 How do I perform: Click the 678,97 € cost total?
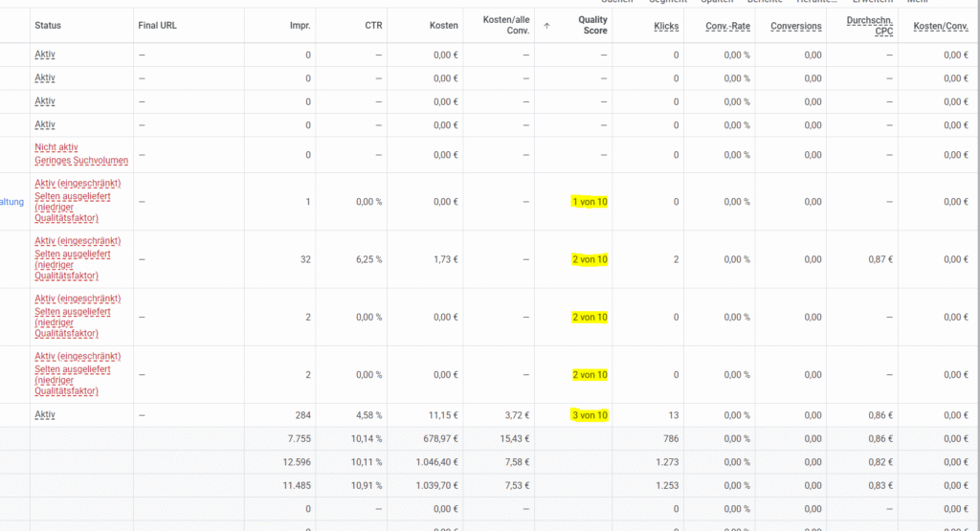(440, 438)
